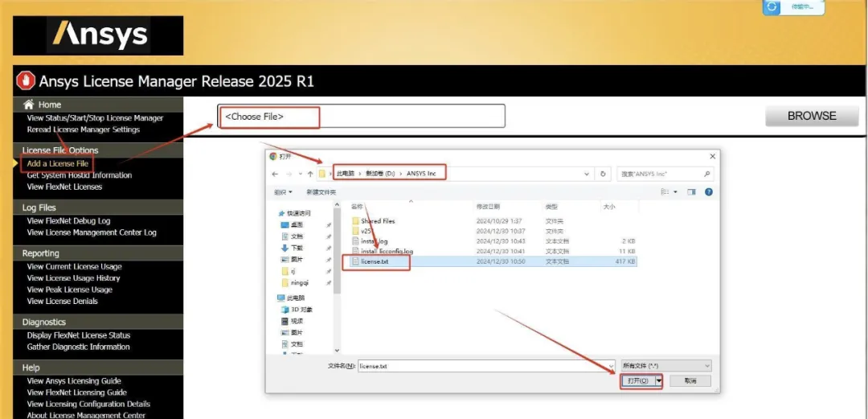The height and width of the screenshot is (419, 868).
Task: Click the ANSYS Inc breadcrumb segment
Action: 421,174
